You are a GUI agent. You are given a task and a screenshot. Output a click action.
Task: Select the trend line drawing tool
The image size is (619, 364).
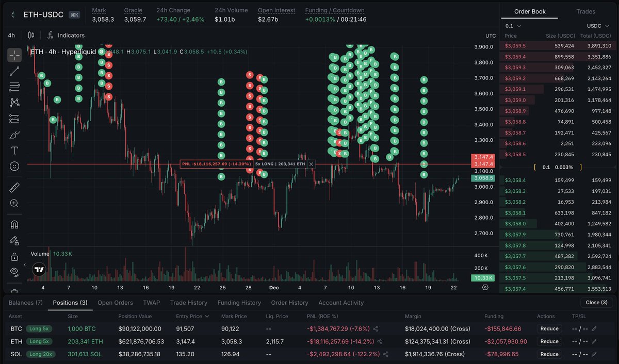point(14,71)
